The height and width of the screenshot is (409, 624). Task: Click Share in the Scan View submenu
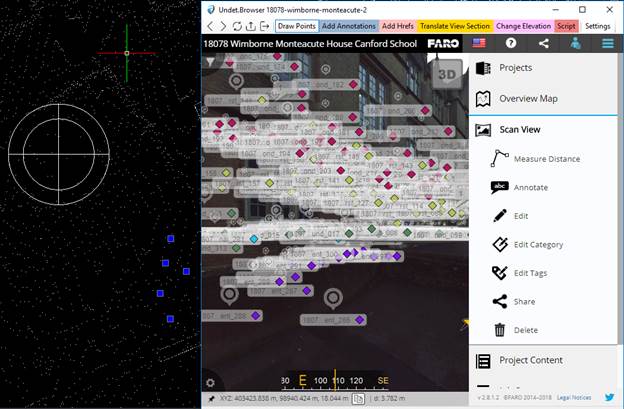(514, 302)
